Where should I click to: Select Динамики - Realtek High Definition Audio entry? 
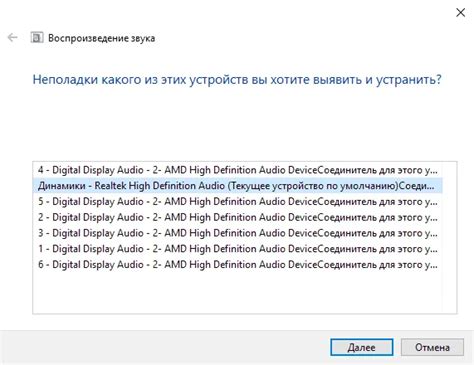[x=238, y=186]
